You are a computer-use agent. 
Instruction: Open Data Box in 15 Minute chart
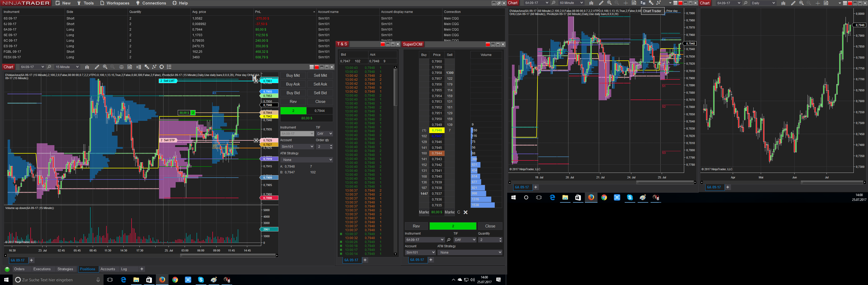point(130,67)
